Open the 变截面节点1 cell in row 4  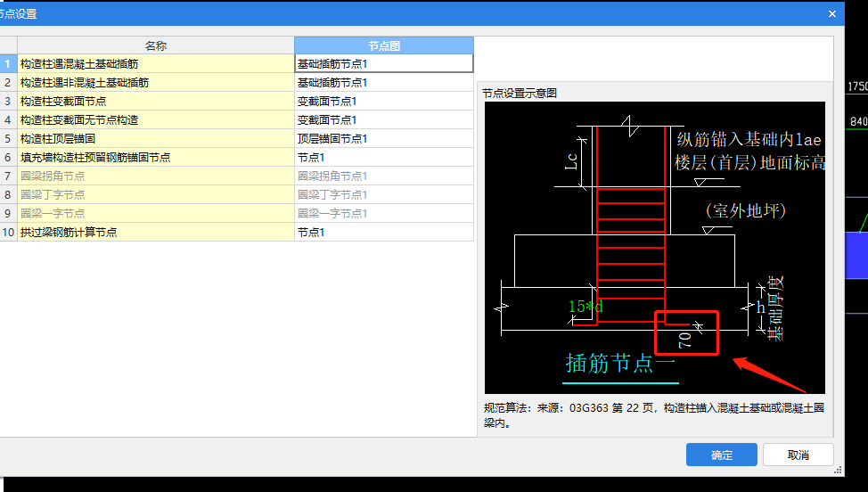[383, 120]
